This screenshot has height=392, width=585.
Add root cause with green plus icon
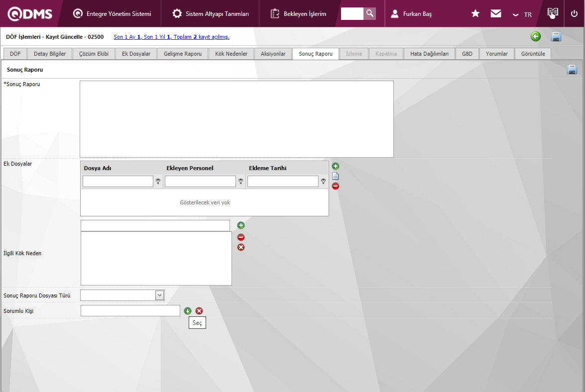tap(241, 225)
